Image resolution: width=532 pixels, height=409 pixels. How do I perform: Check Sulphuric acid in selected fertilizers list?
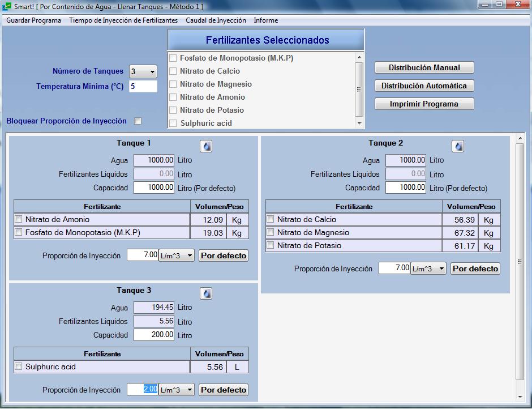point(173,123)
